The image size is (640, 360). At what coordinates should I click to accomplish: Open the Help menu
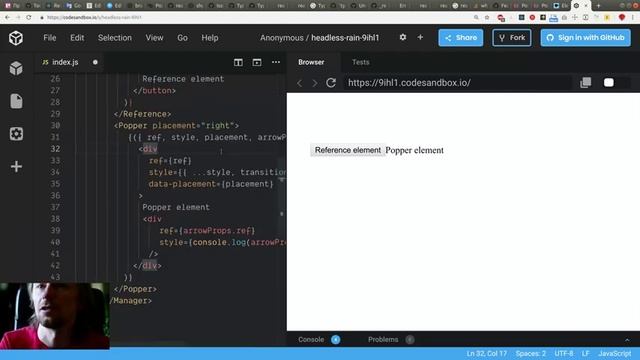pos(210,38)
